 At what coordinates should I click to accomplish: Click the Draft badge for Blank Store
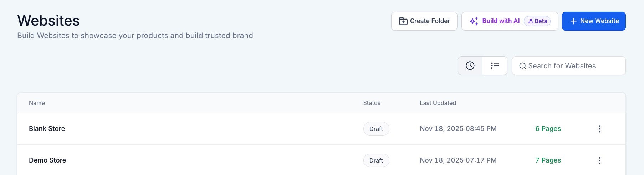point(376,129)
